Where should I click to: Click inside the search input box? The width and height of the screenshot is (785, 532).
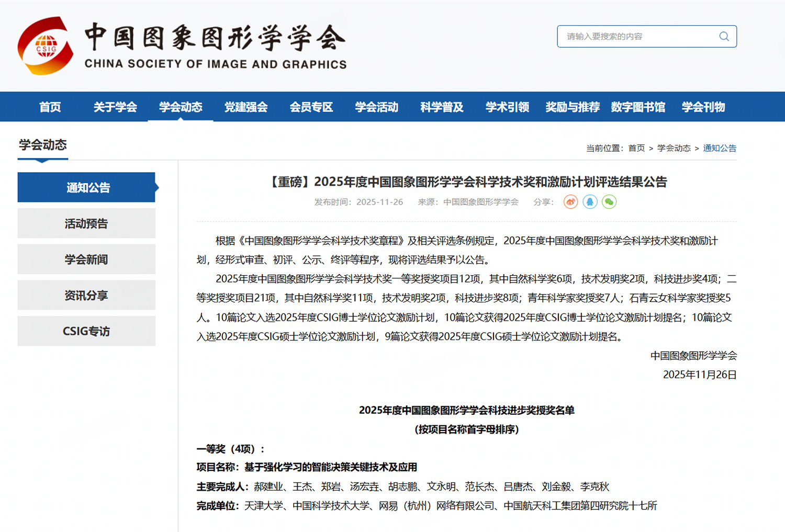click(628, 36)
